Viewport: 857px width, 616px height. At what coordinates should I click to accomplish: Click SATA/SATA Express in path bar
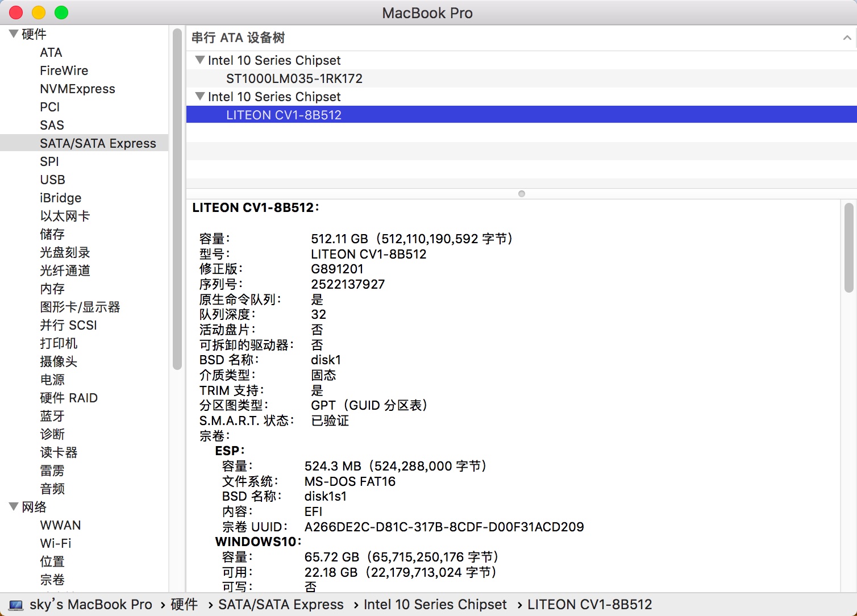(x=281, y=605)
